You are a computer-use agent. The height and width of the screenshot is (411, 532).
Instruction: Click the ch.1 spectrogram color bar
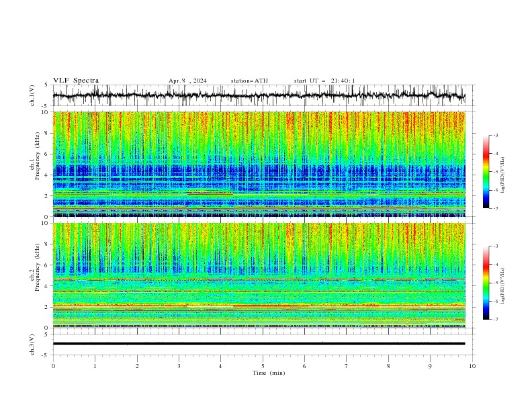tap(486, 171)
